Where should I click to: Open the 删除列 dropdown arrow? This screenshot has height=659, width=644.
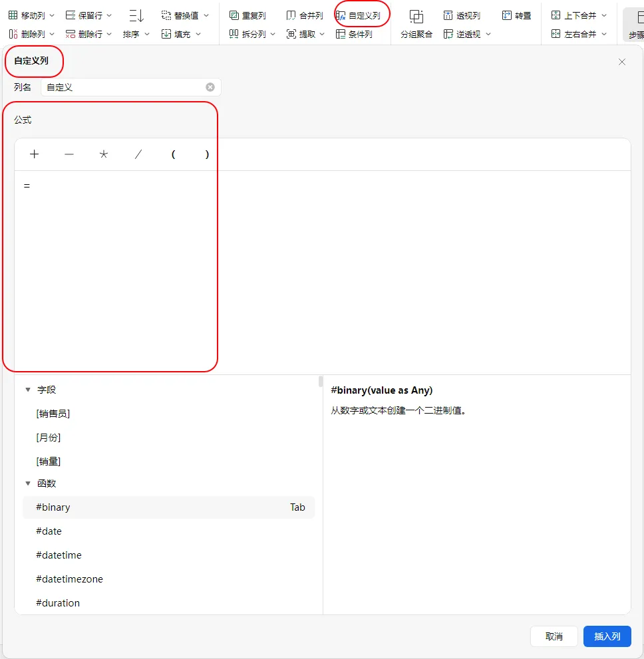point(52,34)
